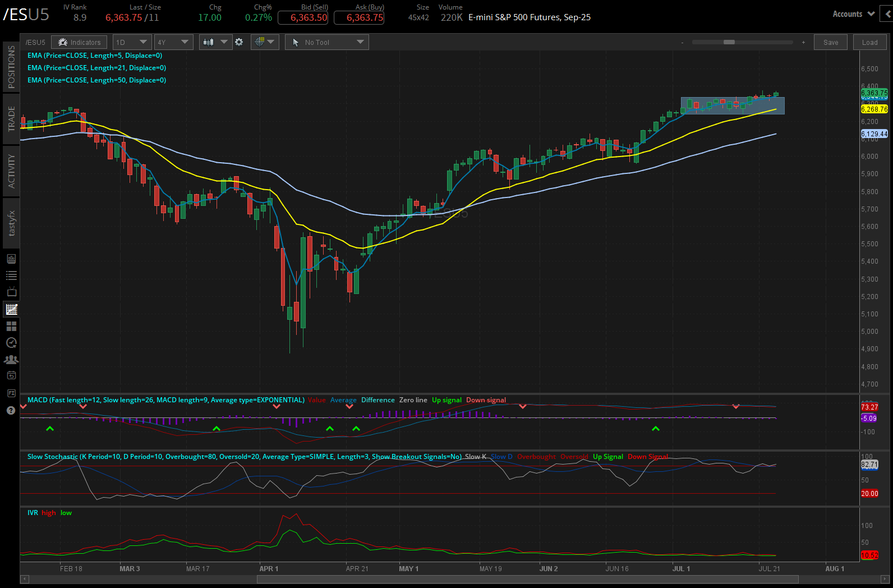893x588 pixels.
Task: Open the calendar-return sidebar icon
Action: (x=11, y=376)
